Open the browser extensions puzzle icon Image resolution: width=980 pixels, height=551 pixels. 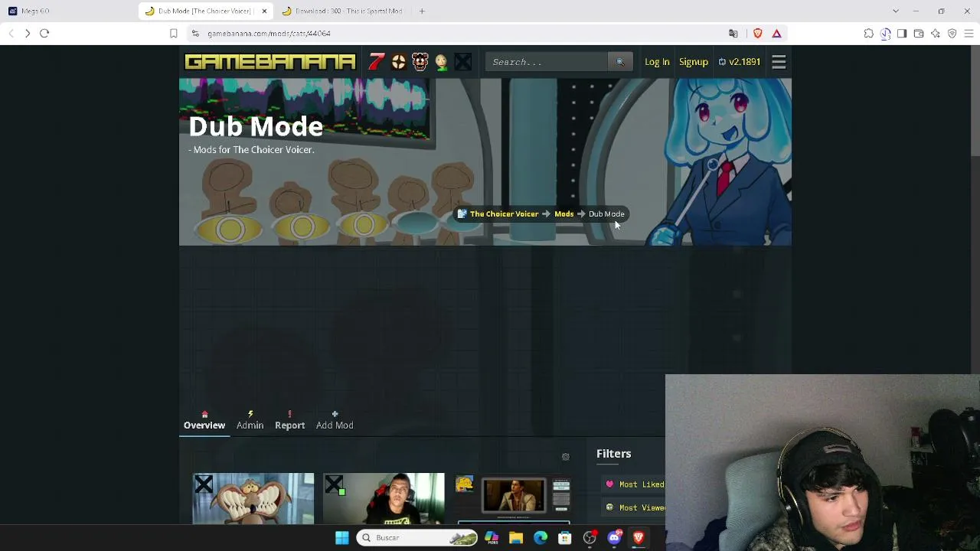[868, 34]
